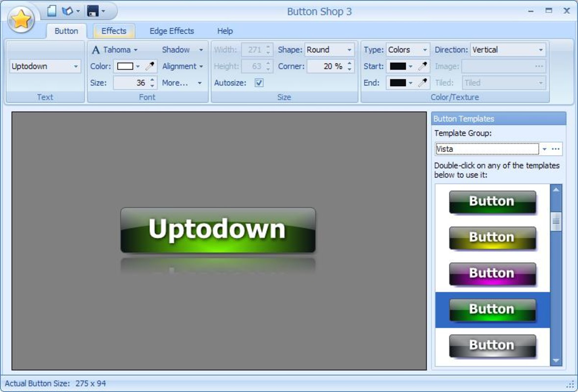Expand the Shadow options dropdown
Screen dimensions: 578x392
201,50
